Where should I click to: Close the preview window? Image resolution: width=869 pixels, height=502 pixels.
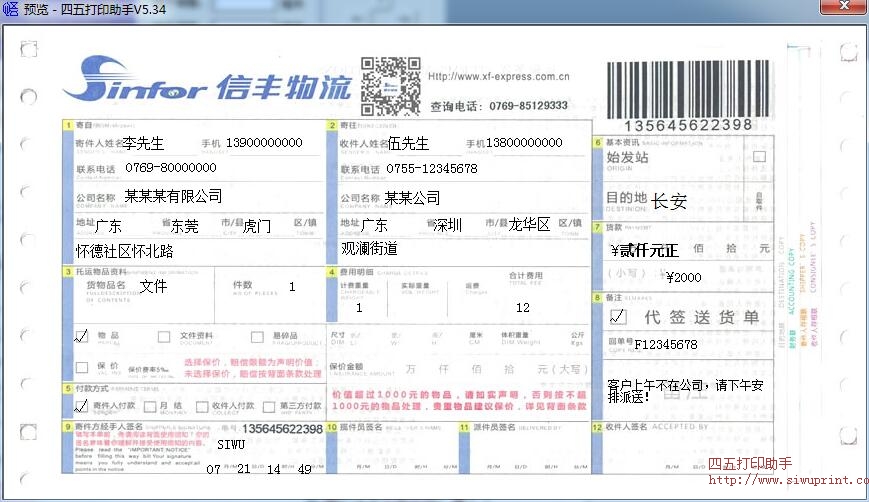coord(844,6)
